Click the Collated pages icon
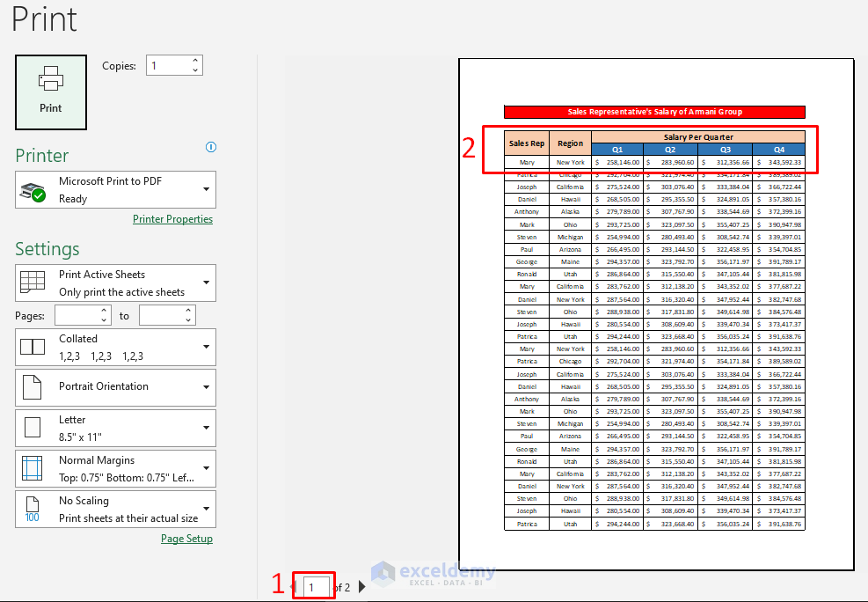The height and width of the screenshot is (602, 868). coord(33,347)
